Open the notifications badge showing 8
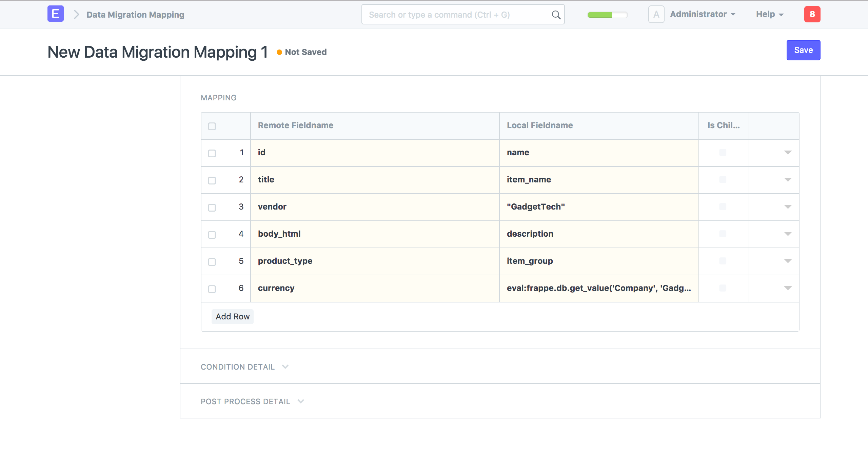The width and height of the screenshot is (868, 453). pos(813,14)
